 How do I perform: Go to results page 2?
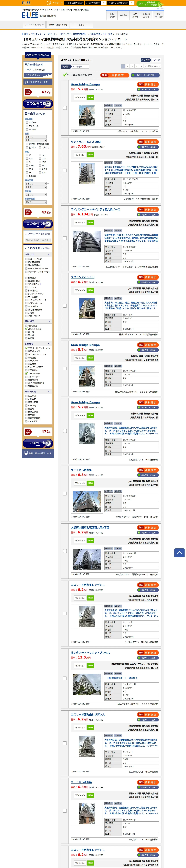[x=127, y=66]
